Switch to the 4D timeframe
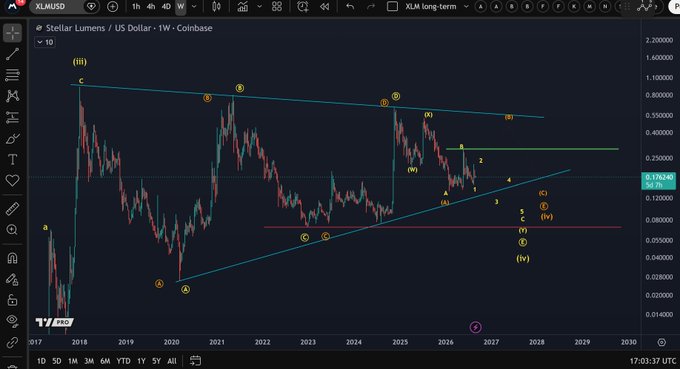 pyautogui.click(x=166, y=7)
